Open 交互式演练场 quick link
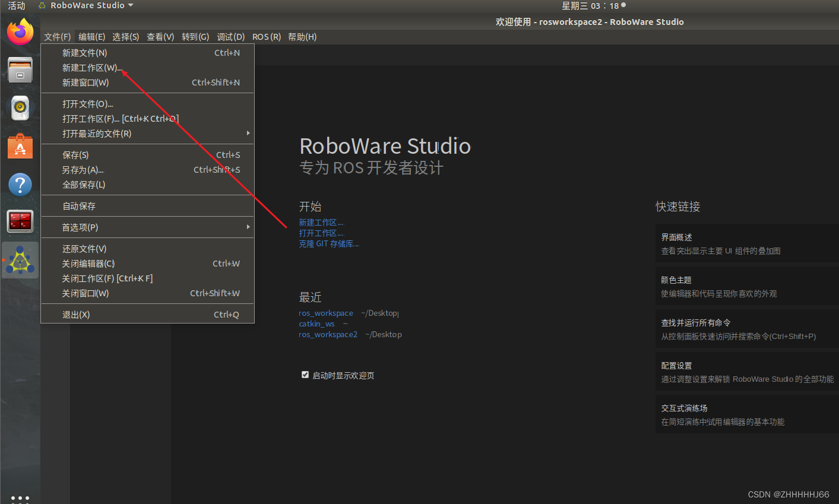The height and width of the screenshot is (504, 839). [747, 414]
